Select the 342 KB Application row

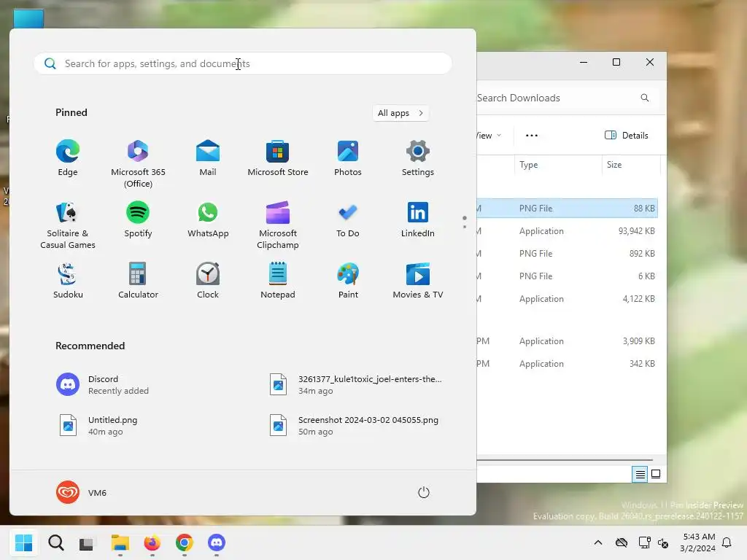[x=567, y=363]
